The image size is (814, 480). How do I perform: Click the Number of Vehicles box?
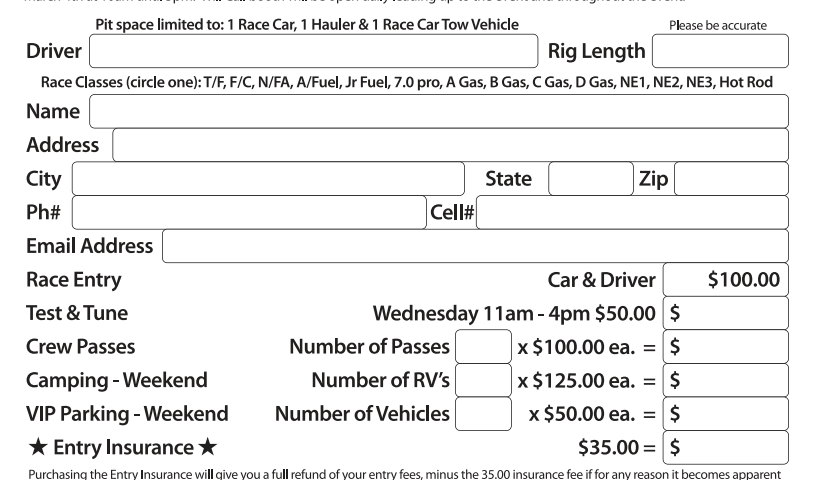483,413
